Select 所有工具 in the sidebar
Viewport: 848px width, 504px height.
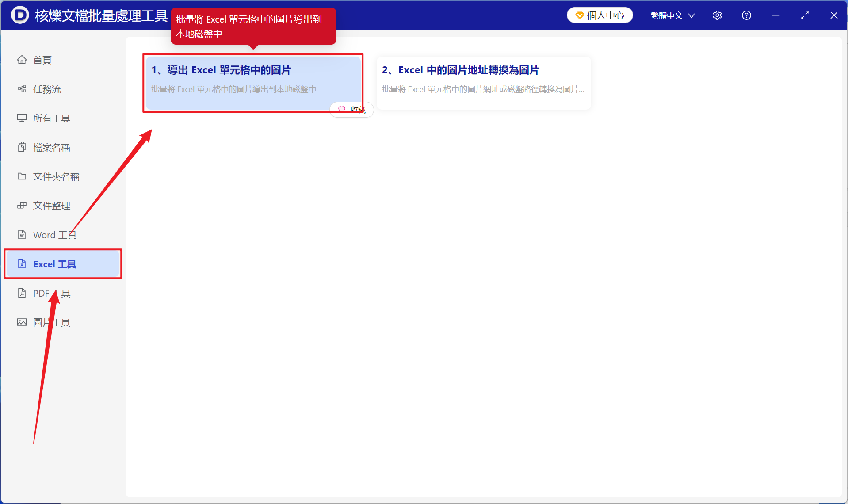(x=62, y=118)
